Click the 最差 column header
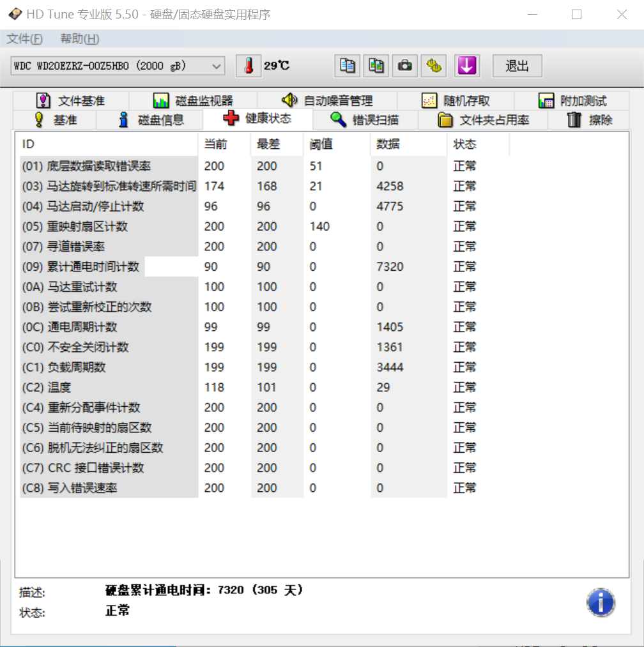Screen dimensions: 644x647 click(277, 144)
